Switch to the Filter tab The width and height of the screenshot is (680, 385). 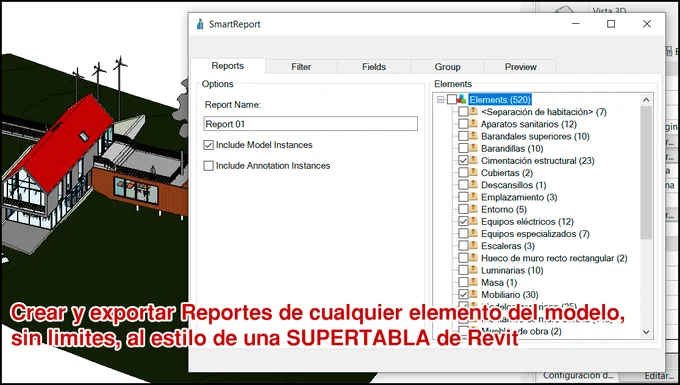(x=301, y=67)
